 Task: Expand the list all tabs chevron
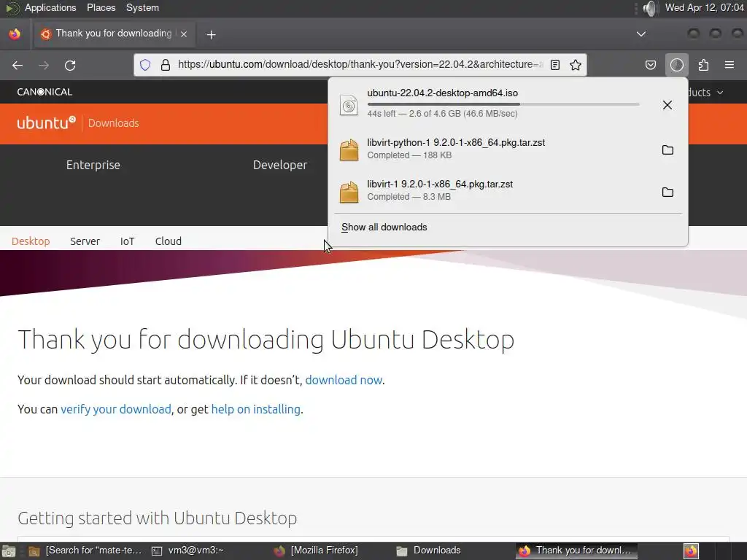pyautogui.click(x=641, y=34)
